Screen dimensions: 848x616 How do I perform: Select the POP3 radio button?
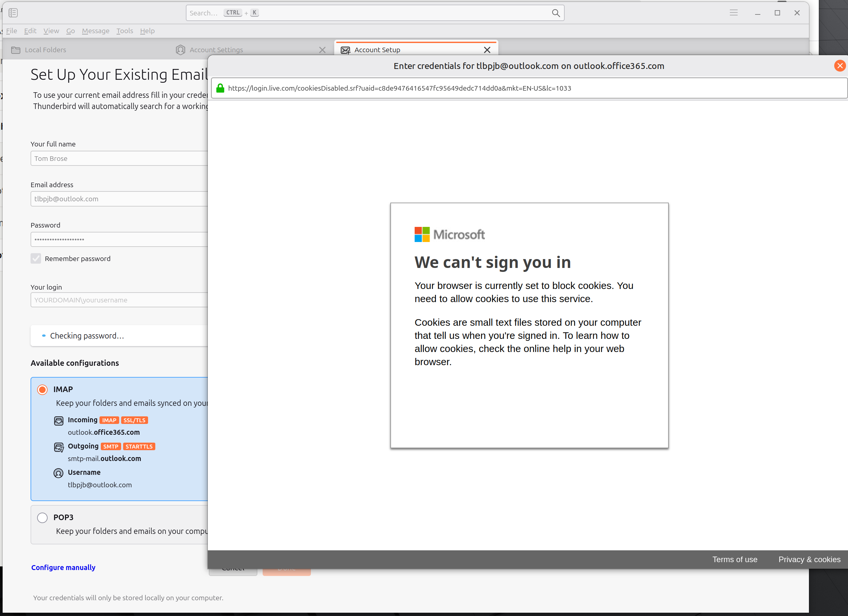pos(42,517)
